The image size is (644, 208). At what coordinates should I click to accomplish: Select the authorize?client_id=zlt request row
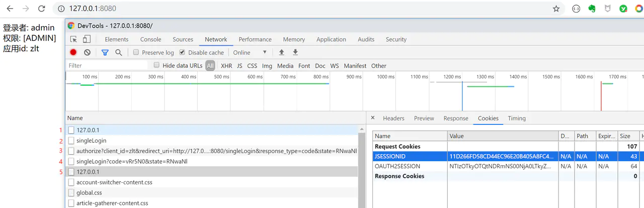212,151
